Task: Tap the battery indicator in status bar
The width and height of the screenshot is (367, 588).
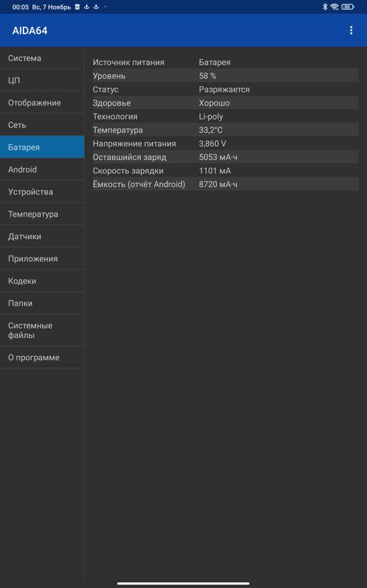Action: pyautogui.click(x=348, y=7)
